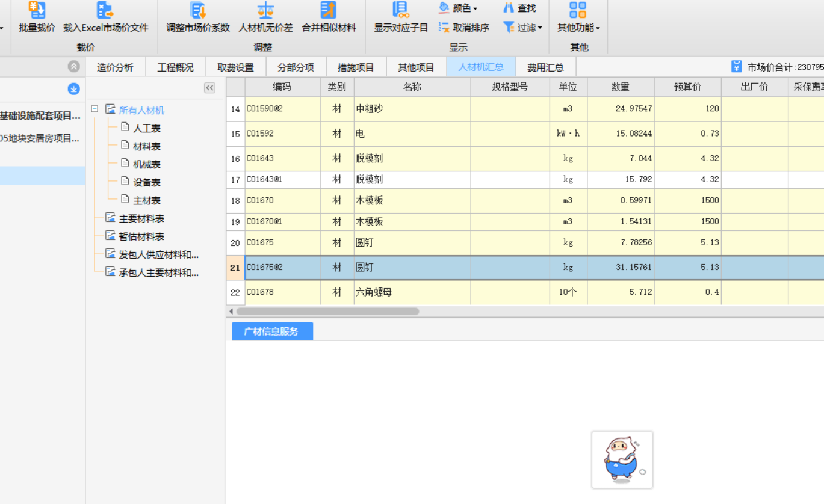Click 调整市场价系数 icon
Screen dimensions: 824x504
tap(198, 10)
